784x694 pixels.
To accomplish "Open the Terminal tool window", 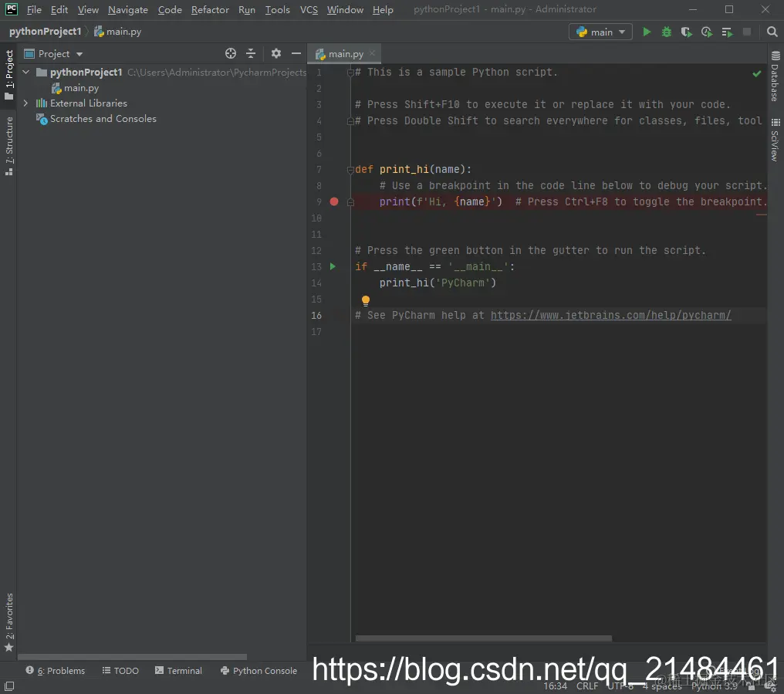I will click(178, 671).
